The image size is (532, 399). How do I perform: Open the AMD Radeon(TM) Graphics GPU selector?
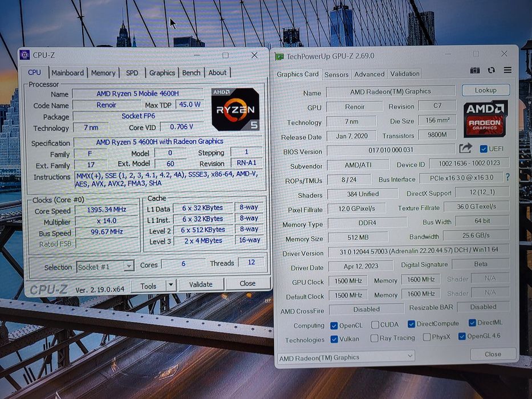[x=346, y=357]
